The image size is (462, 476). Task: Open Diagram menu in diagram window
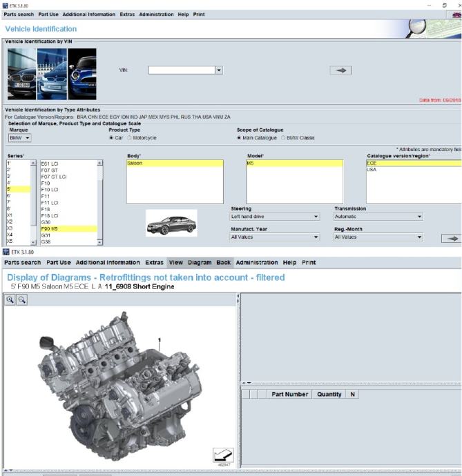click(x=200, y=263)
